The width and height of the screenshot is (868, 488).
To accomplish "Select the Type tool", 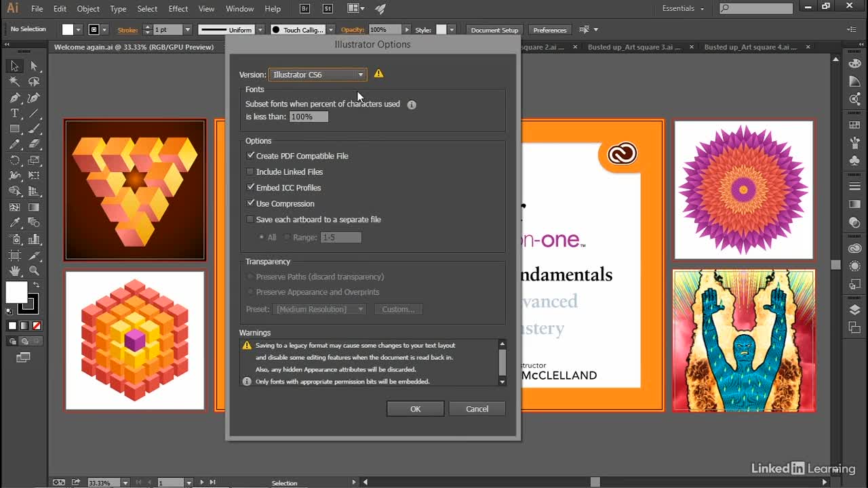I will coord(14,113).
